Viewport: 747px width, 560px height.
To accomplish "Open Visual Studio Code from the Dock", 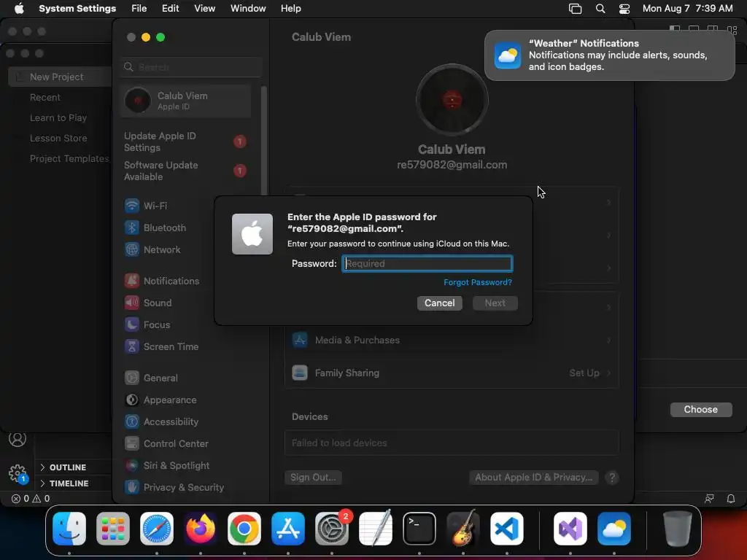I will [507, 529].
